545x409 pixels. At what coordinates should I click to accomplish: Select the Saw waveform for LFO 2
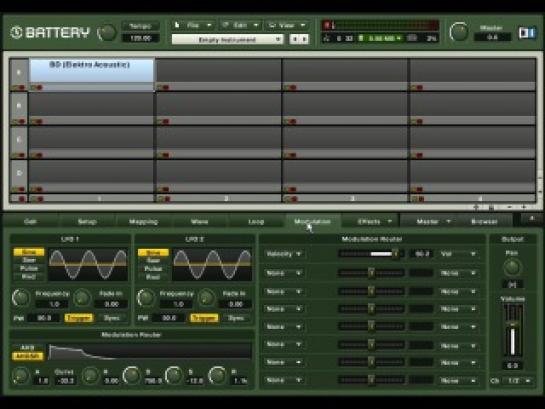pos(153,260)
